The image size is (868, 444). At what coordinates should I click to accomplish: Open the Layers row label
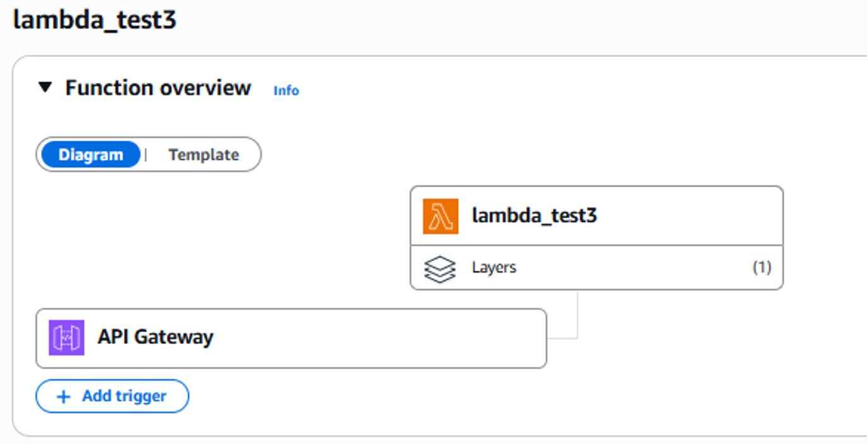[494, 268]
